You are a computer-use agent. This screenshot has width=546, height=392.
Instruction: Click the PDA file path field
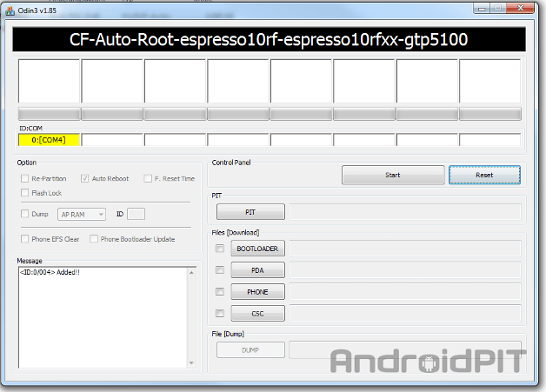point(405,270)
